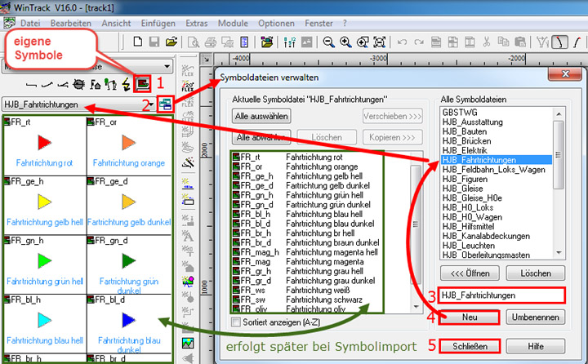Viewport: 588px width, 364px height.
Task: Click the paste clipboard icon
Action: [519, 42]
